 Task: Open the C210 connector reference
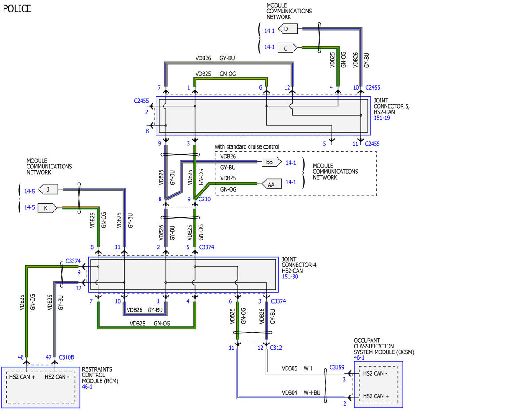pyautogui.click(x=205, y=200)
